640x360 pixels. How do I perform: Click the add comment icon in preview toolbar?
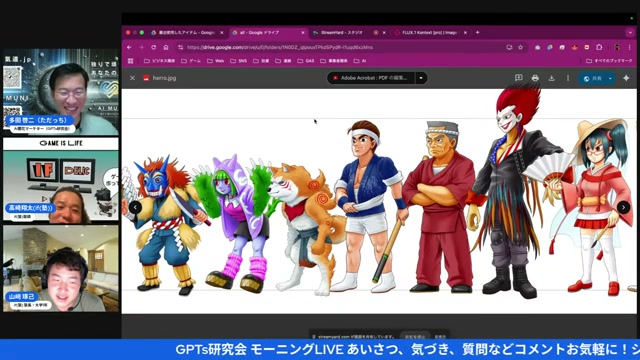pos(518,78)
